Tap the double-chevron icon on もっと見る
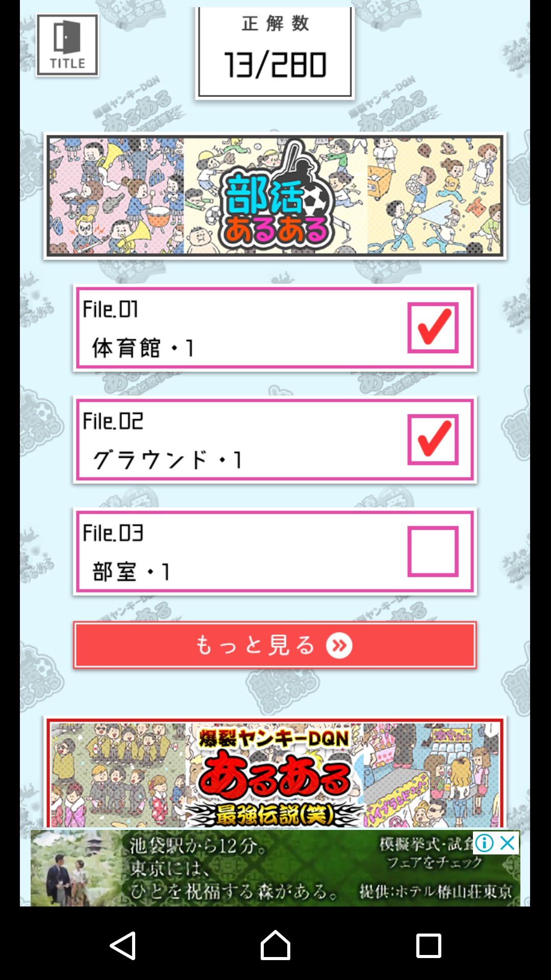The width and height of the screenshot is (551, 980). 339,646
